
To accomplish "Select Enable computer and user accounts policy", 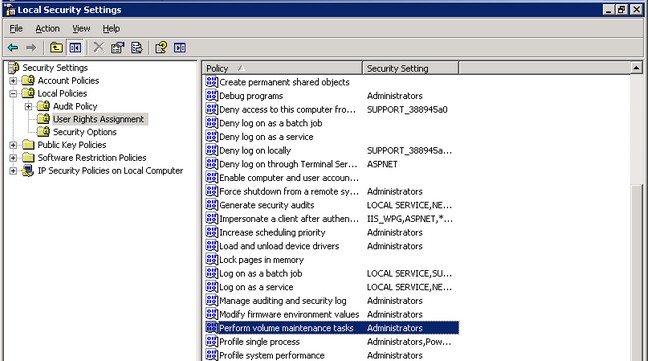I will pos(289,178).
